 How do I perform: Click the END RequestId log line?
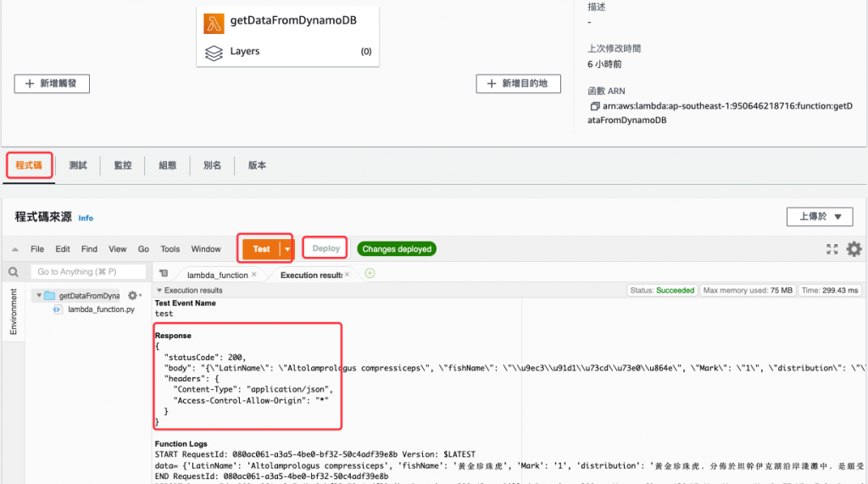click(271, 476)
